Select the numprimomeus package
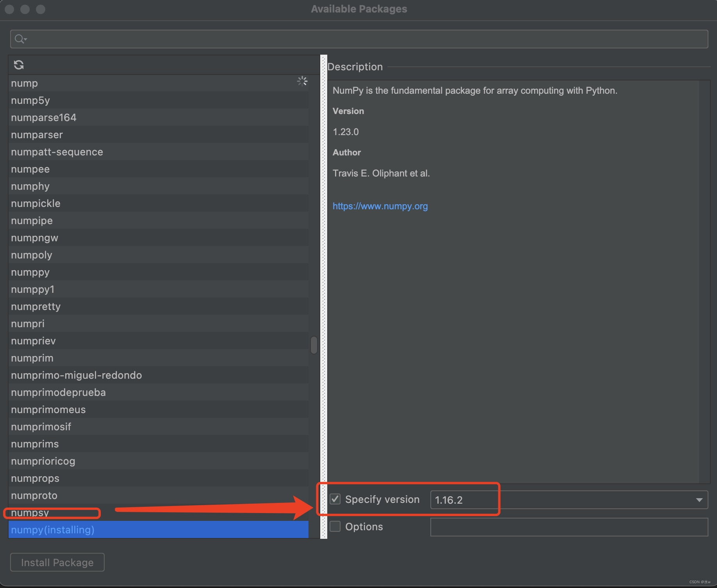The height and width of the screenshot is (588, 717). [x=158, y=410]
